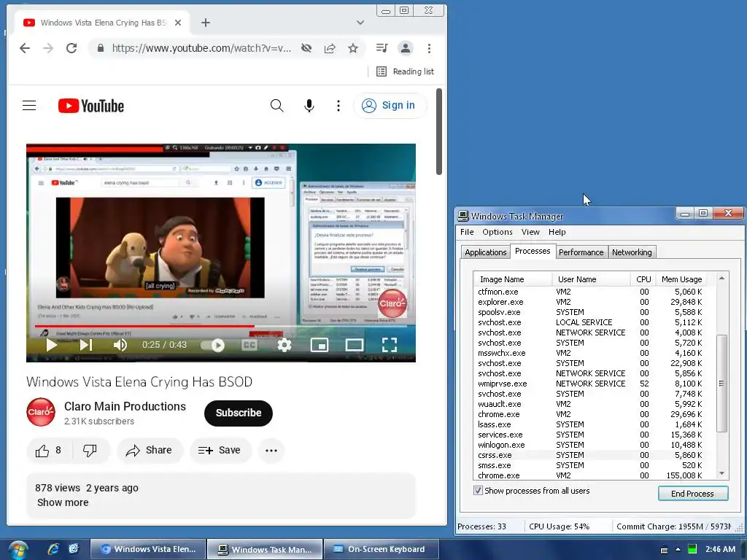This screenshot has height=560, width=747.
Task: Go to YouTube home via logo
Action: coord(91,106)
